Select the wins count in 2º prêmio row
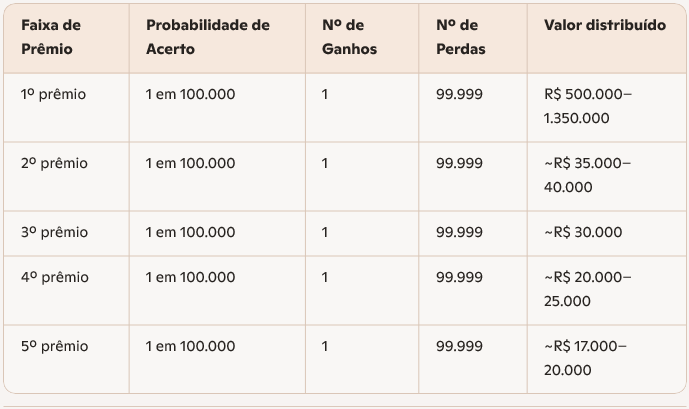 tap(325, 163)
